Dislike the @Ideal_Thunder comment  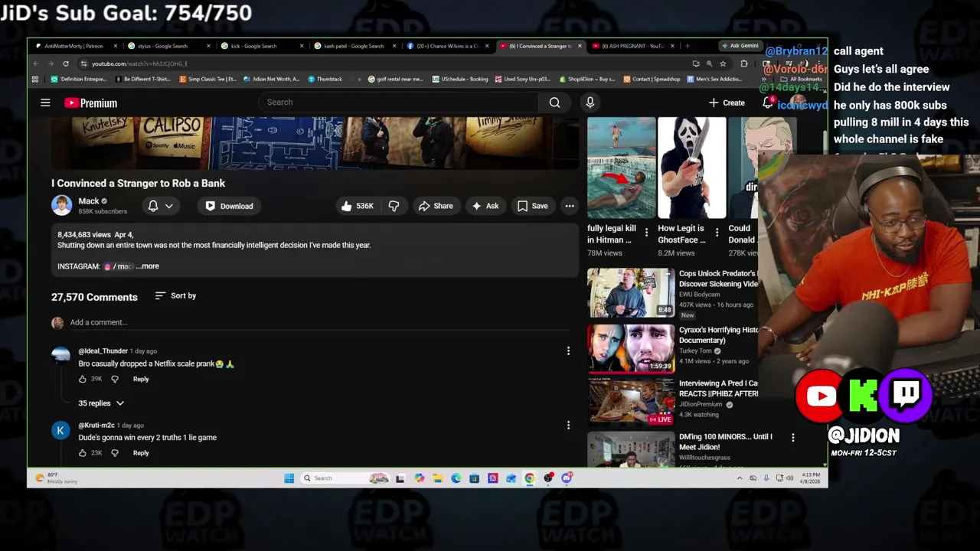(x=115, y=379)
